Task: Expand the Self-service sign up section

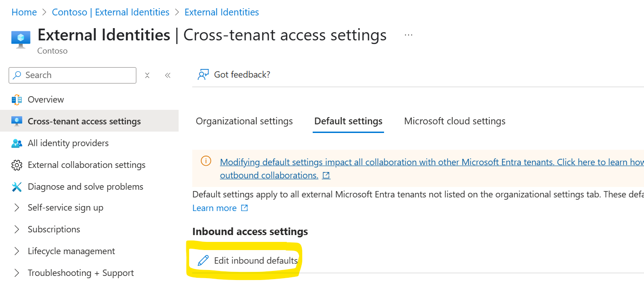Action: [17, 207]
